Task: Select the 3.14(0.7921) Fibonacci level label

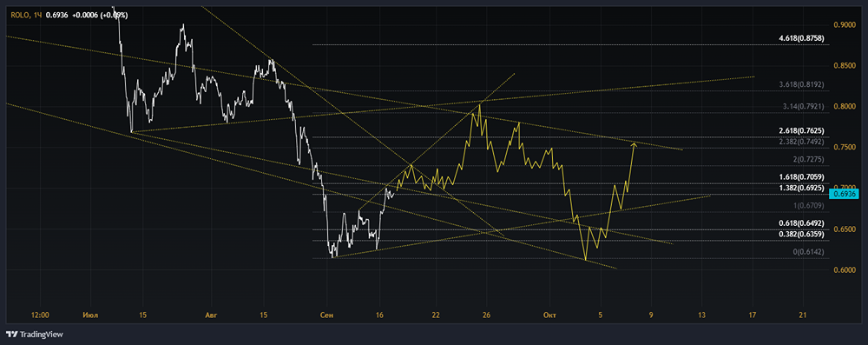Action: [803, 107]
